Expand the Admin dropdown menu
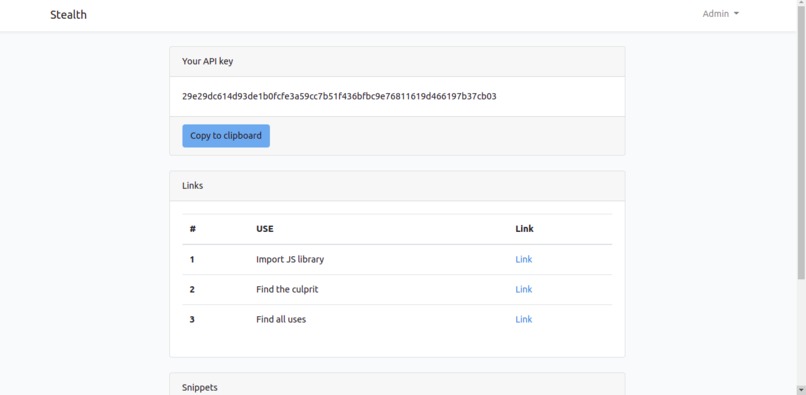 (720, 14)
